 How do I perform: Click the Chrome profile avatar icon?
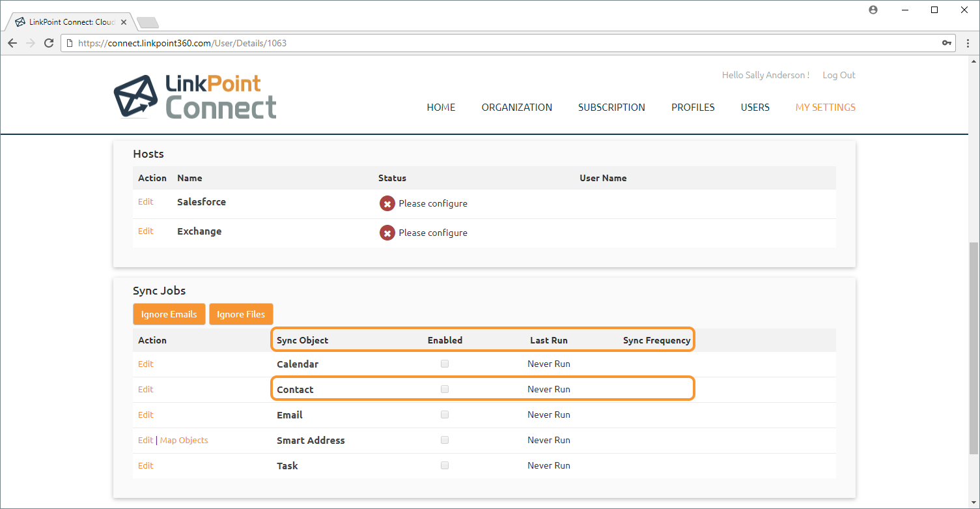pyautogui.click(x=873, y=10)
